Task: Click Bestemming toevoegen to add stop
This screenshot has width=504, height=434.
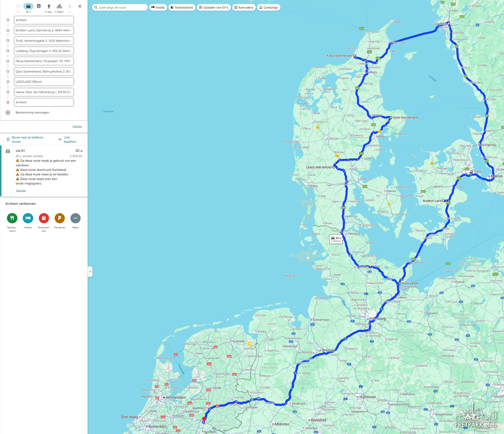Action: tap(32, 113)
